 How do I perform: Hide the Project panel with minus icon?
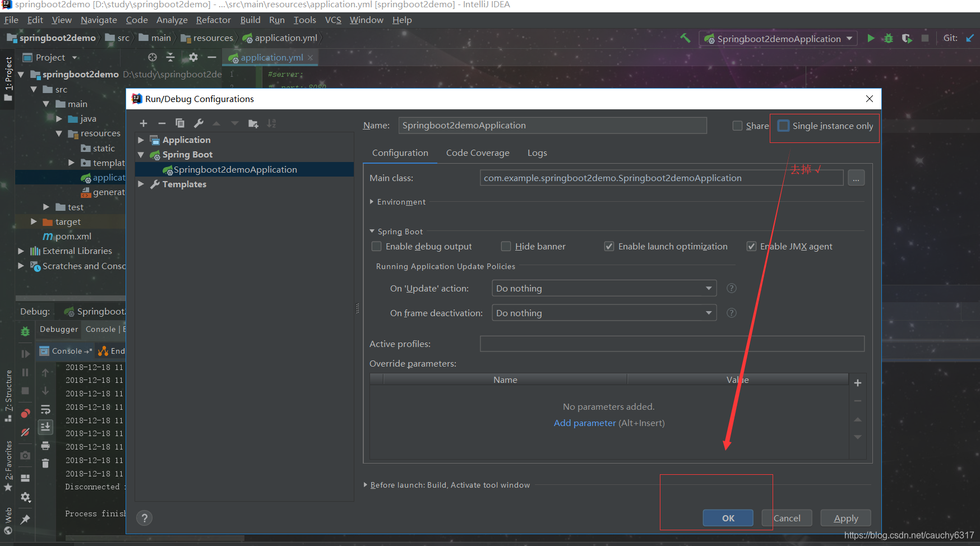[212, 57]
